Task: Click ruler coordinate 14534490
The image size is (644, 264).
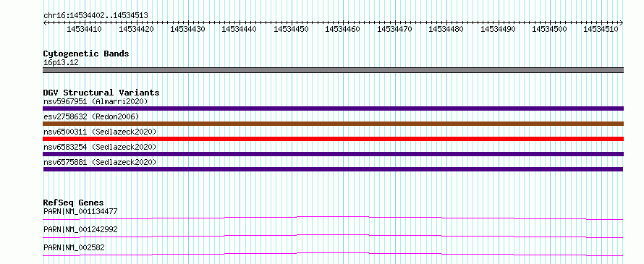Action: click(x=498, y=29)
